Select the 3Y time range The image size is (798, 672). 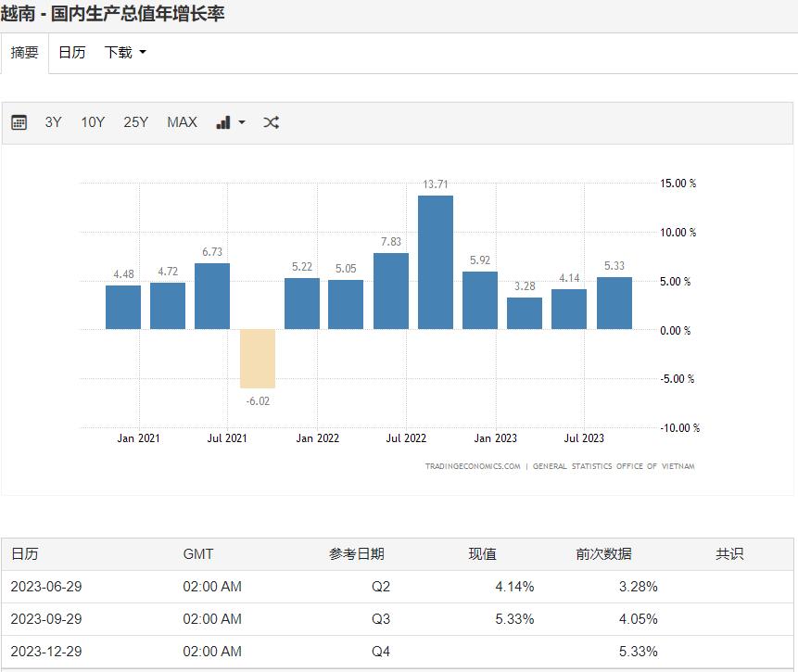53,121
